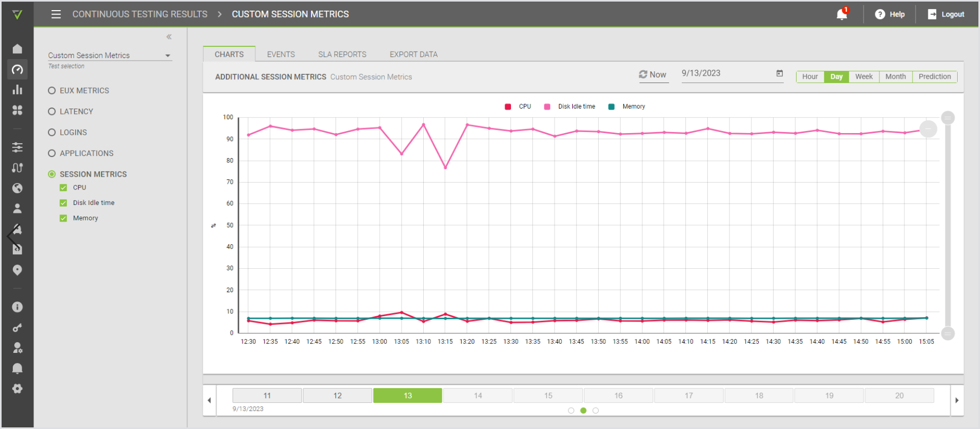This screenshot has height=429, width=980.
Task: Open the calendar date picker icon
Action: click(780, 73)
